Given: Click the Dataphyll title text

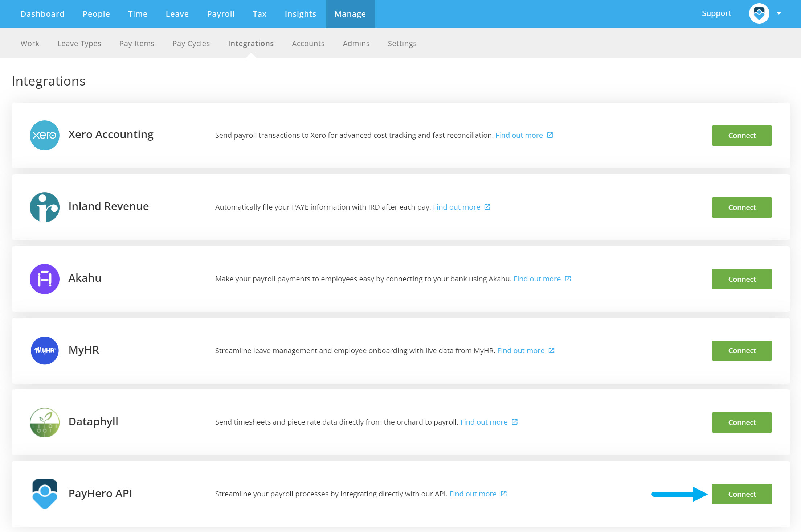Looking at the screenshot, I should click(93, 422).
